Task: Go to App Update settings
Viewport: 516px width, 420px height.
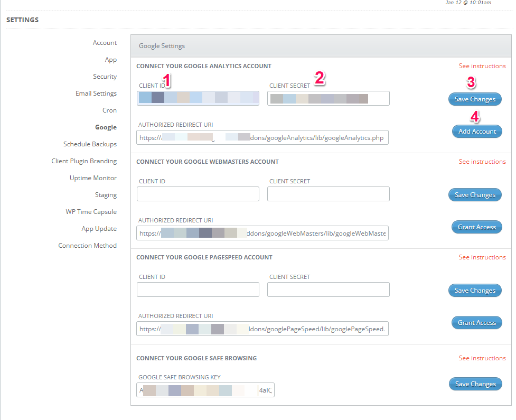Action: click(x=99, y=228)
